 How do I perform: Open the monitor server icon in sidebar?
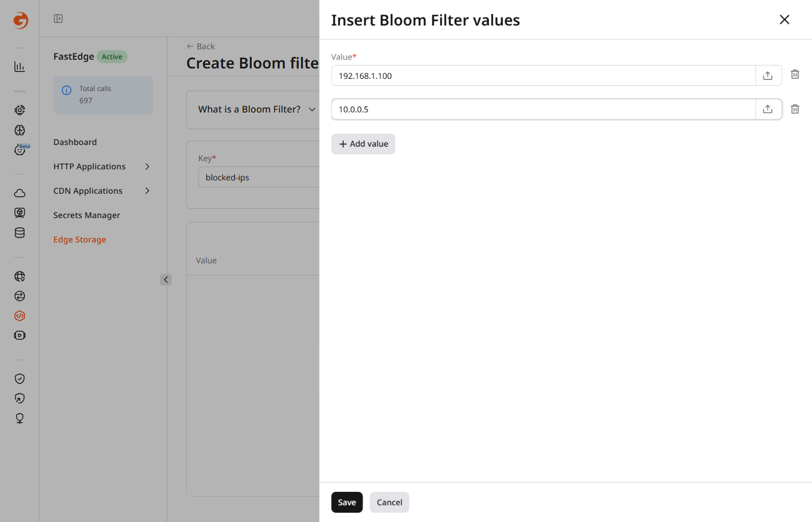click(20, 213)
